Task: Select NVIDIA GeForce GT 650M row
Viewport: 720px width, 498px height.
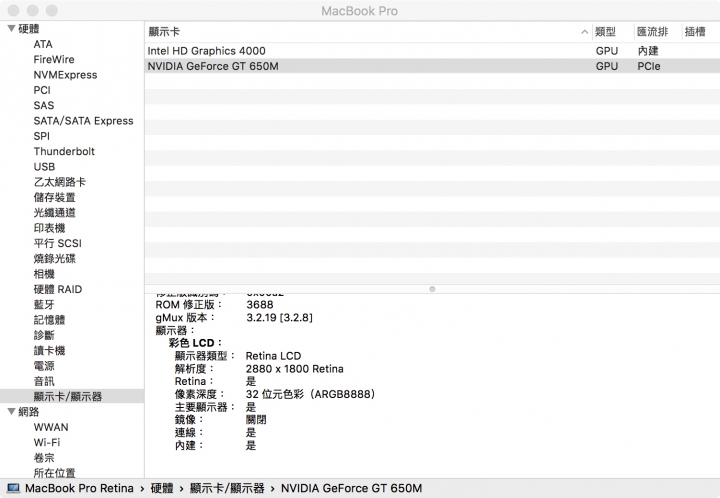Action: [432, 66]
